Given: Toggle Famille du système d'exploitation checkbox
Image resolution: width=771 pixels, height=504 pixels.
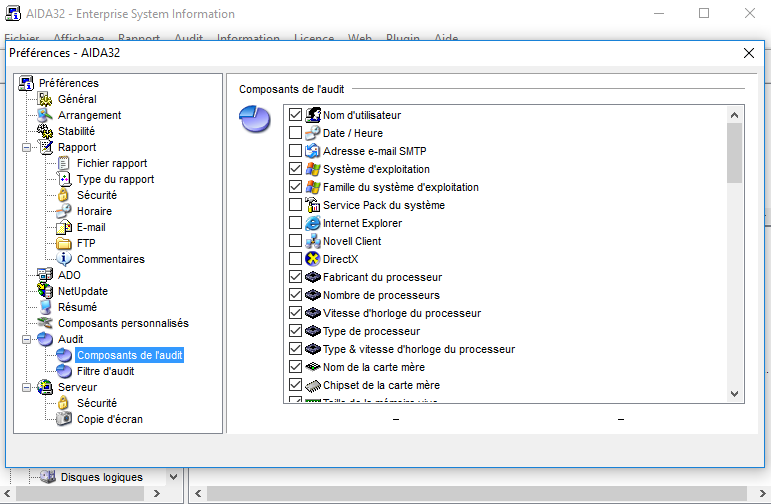Looking at the screenshot, I should (x=296, y=187).
